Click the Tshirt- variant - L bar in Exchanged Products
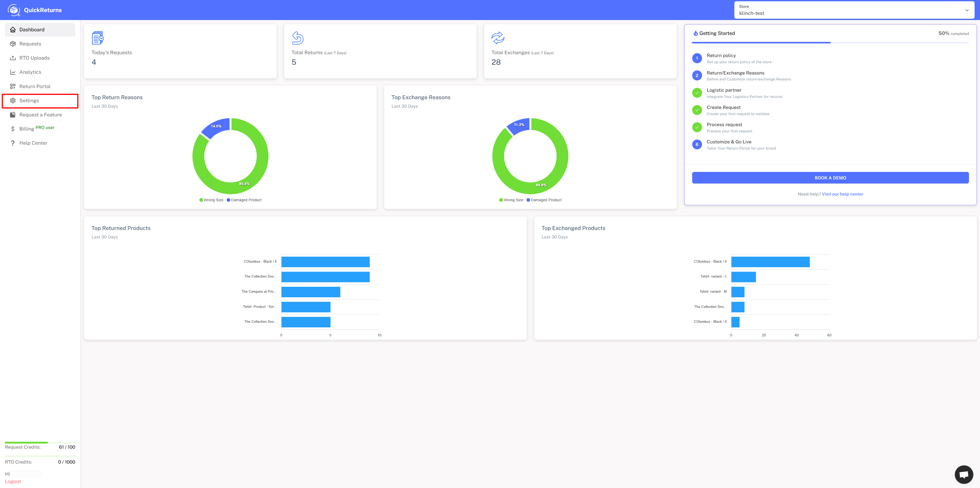Viewport: 980px width, 488px height. pos(743,277)
